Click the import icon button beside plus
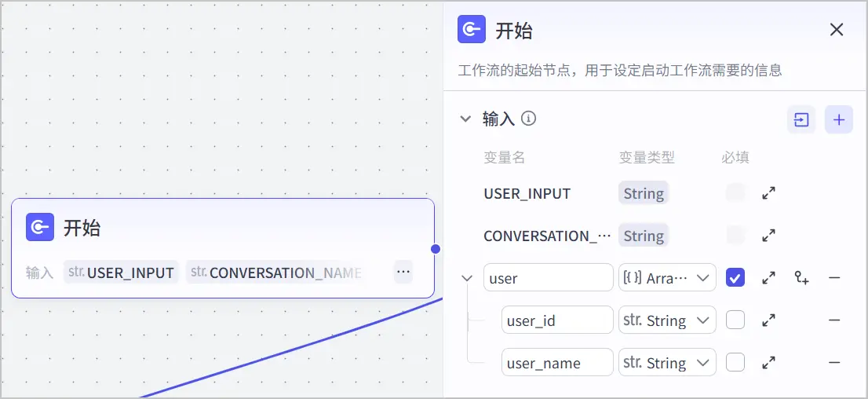The height and width of the screenshot is (399, 868). [x=801, y=119]
